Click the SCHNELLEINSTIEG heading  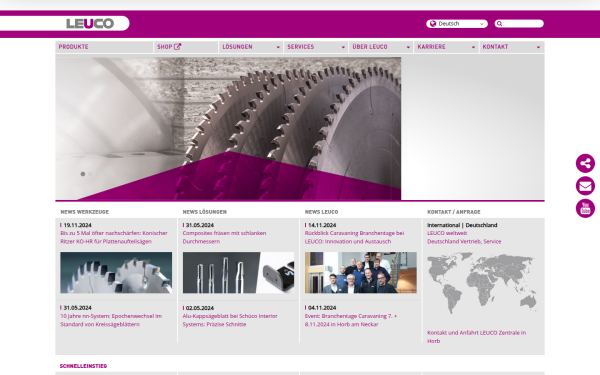(x=83, y=366)
